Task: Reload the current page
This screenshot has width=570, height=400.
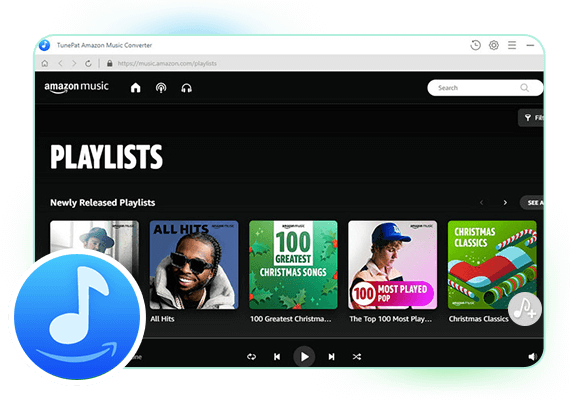Action: (x=88, y=63)
